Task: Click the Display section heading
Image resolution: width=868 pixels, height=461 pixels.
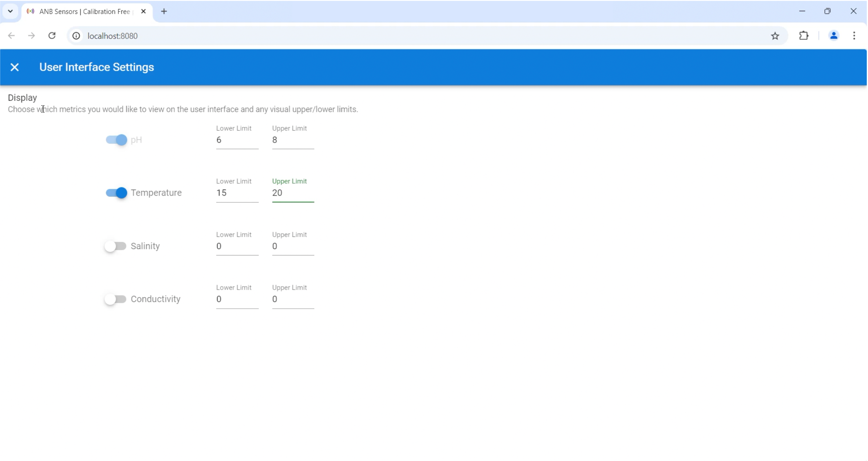Action: [22, 98]
